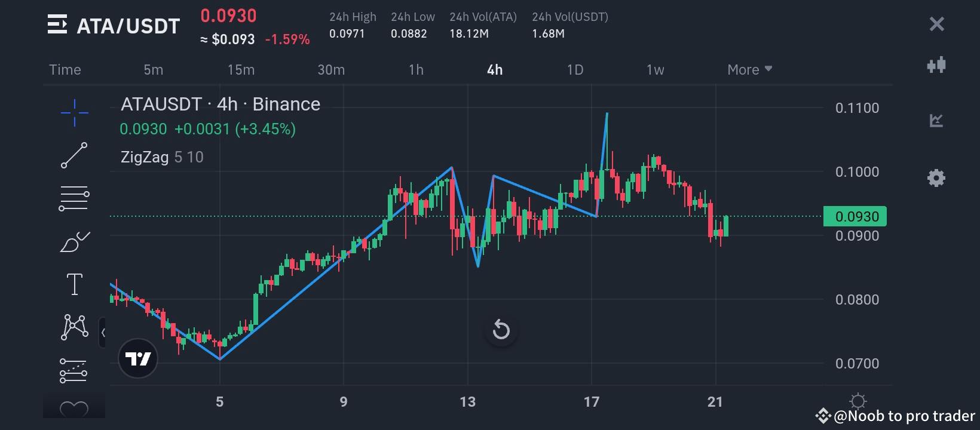
Task: Click the 0.0930 price axis label
Action: point(855,216)
